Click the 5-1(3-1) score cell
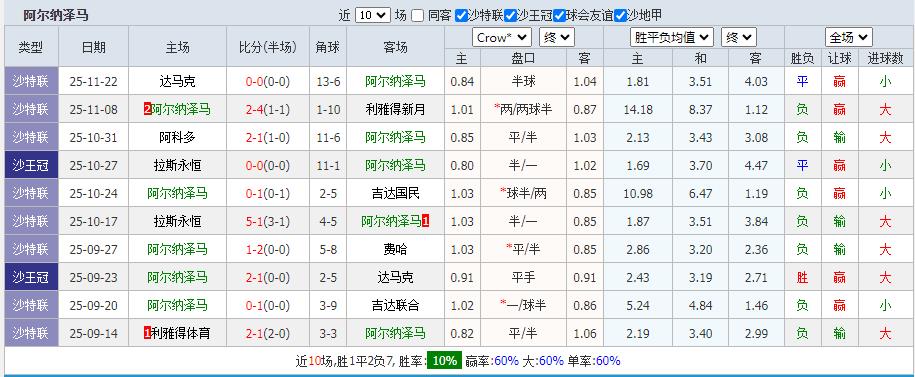The image size is (915, 377). click(268, 222)
